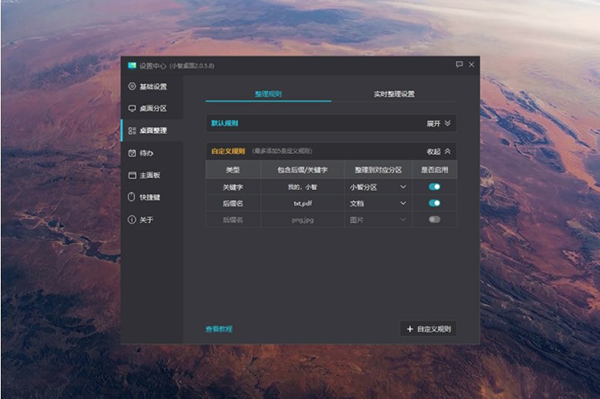Click the 桌面整理 grid icon
Image resolution: width=600 pixels, height=399 pixels.
(x=132, y=131)
